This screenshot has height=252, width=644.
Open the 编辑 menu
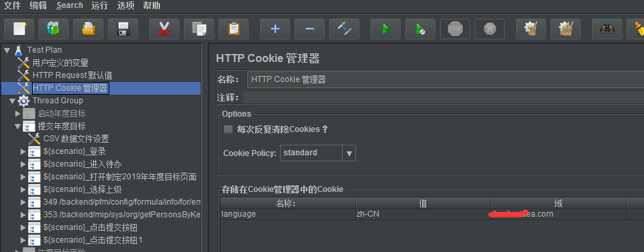click(x=38, y=6)
